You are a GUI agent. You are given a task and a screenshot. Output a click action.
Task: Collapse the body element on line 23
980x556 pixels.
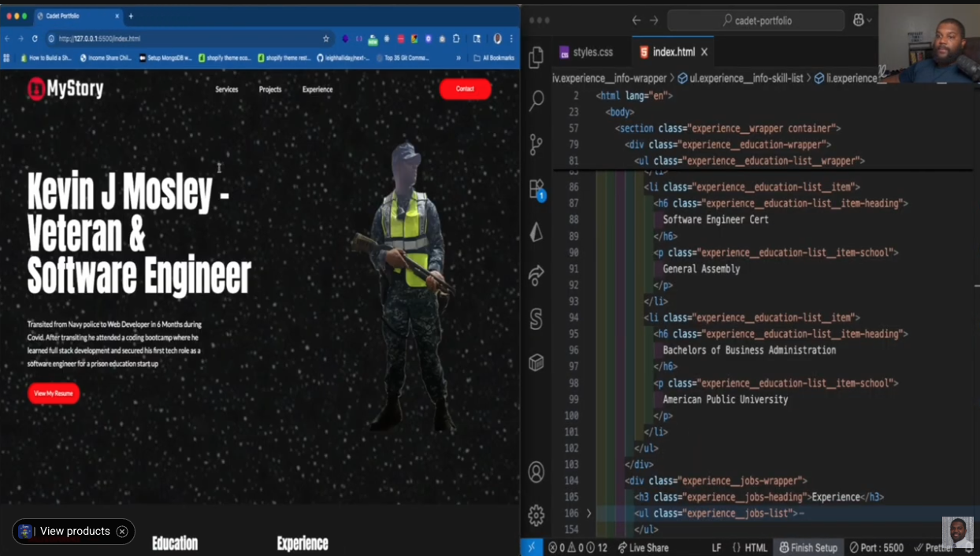tap(588, 112)
